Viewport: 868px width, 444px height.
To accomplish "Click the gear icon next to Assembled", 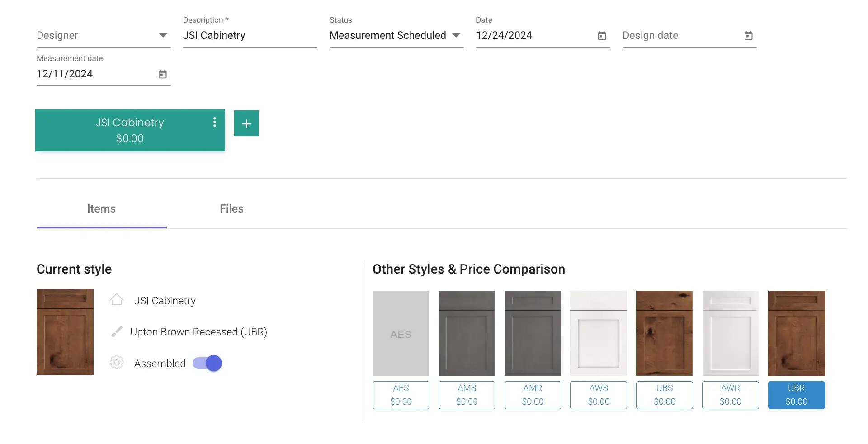I will click(117, 362).
